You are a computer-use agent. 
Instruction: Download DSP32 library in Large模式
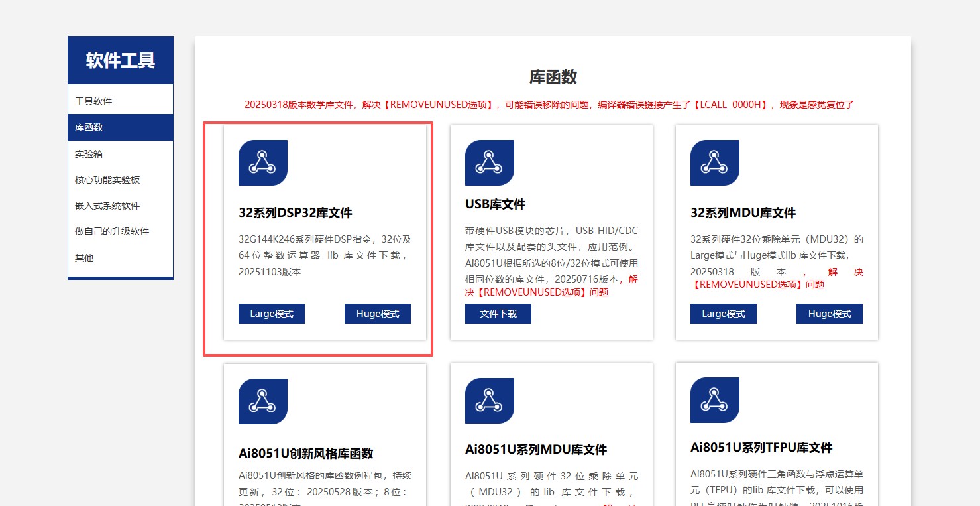point(271,314)
